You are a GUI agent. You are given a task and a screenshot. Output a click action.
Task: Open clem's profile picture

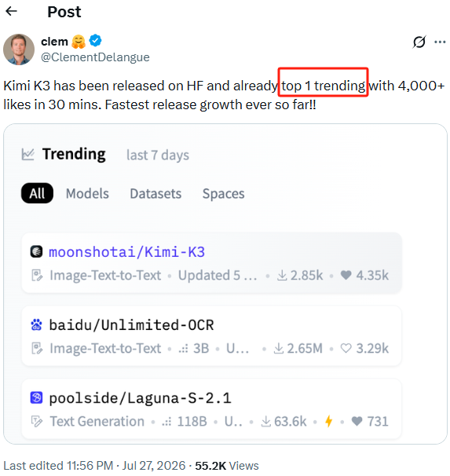point(19,49)
